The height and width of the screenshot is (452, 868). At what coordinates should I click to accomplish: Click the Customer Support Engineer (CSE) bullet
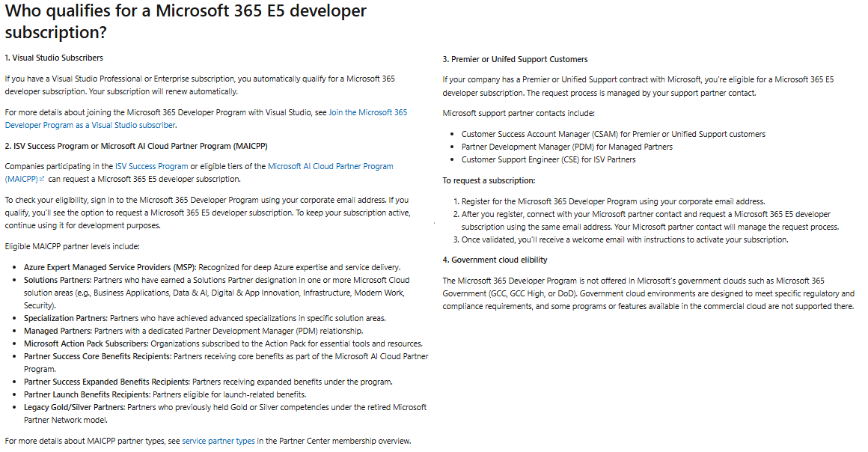[x=548, y=159]
